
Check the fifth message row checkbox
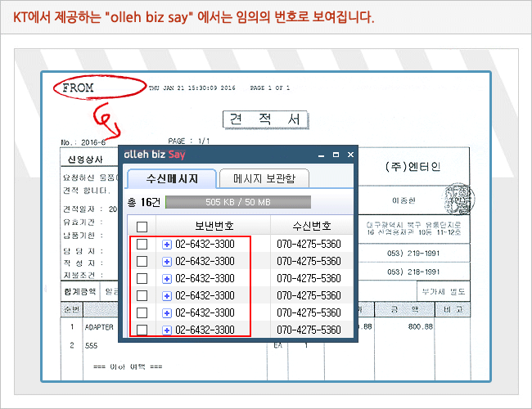142,312
